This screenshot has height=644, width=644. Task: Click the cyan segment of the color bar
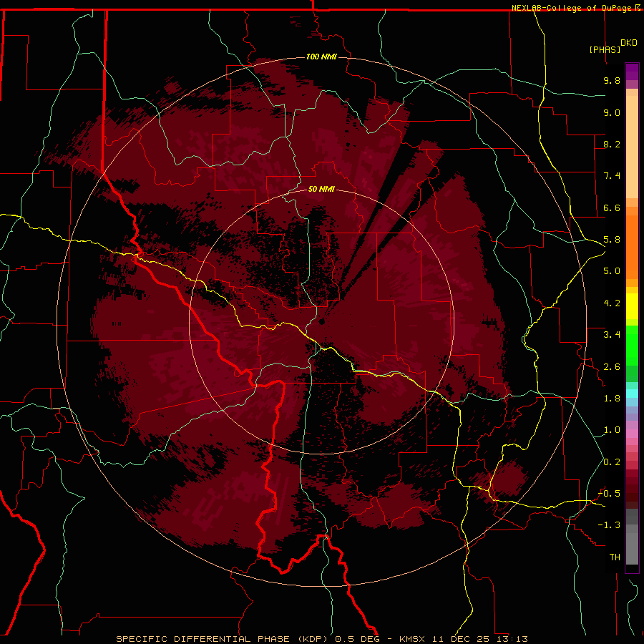(632, 394)
